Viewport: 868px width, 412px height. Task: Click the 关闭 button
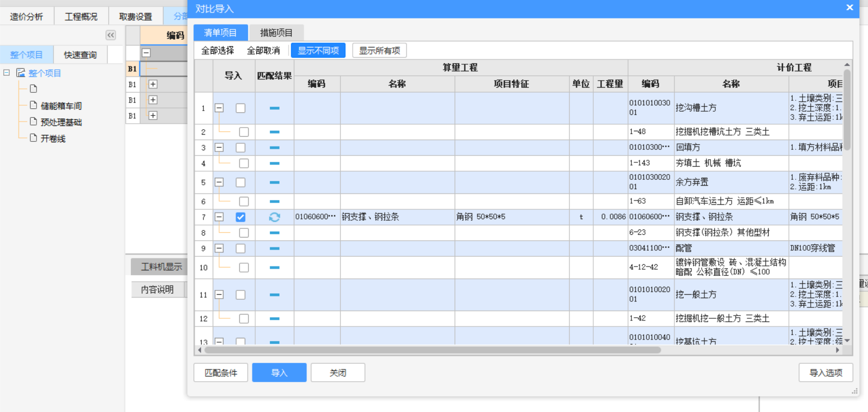pos(338,373)
